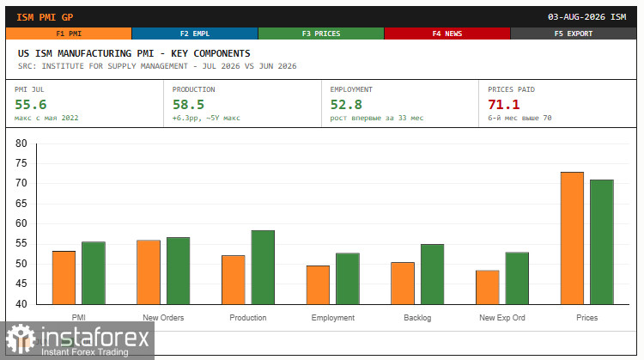Screen dimensions: 644x360
Task: Click the PMI axis label under the chart
Action: (79, 318)
